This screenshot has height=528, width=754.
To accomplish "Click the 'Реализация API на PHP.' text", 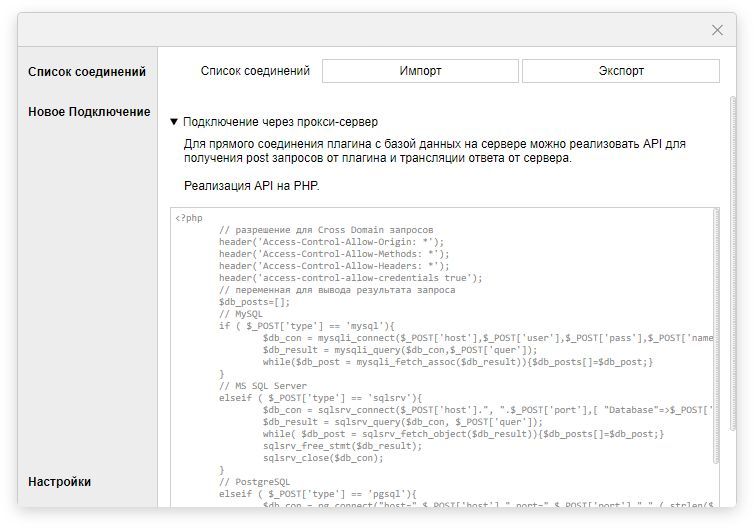I will coord(252,186).
